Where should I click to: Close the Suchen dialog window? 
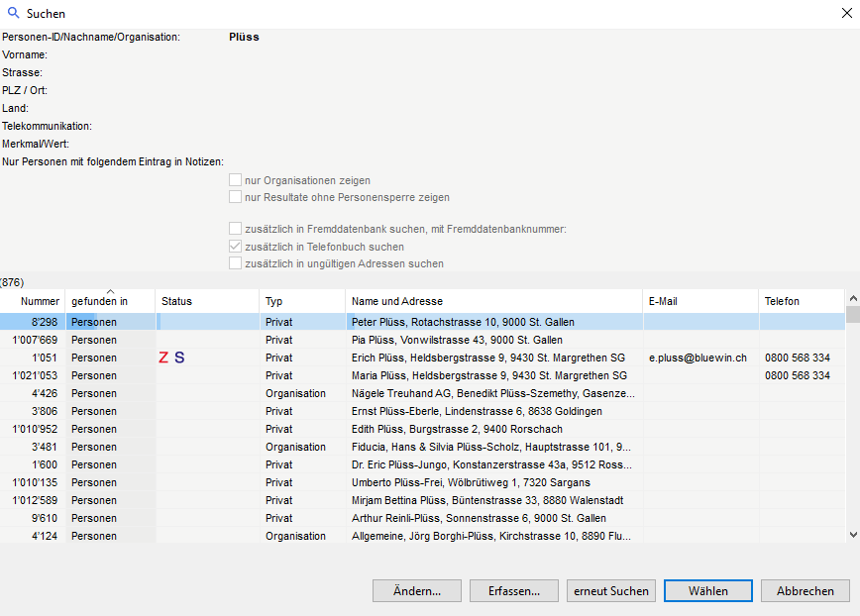point(845,14)
